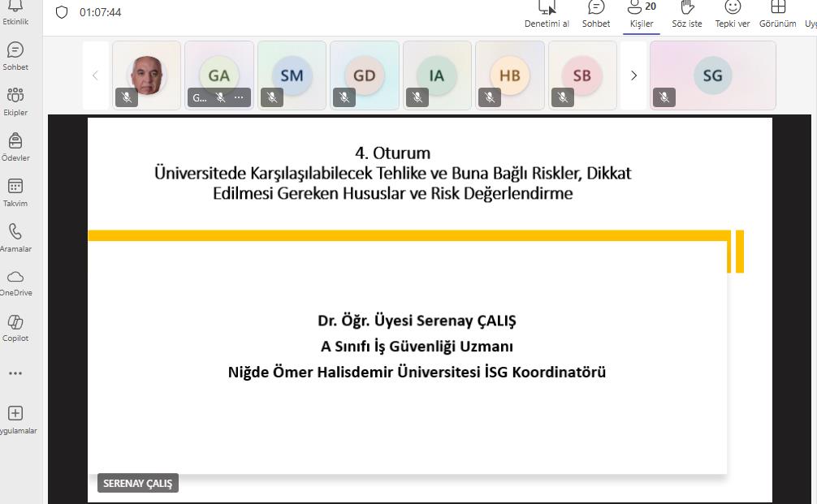Toggle the Kişiler participants panel
The height and width of the screenshot is (504, 817).
click(x=642, y=14)
